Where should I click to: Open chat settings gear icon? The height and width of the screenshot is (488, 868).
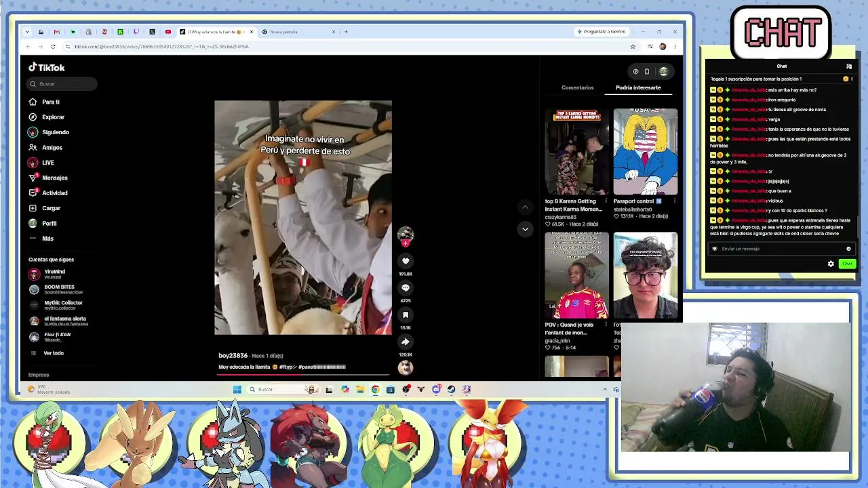pyautogui.click(x=831, y=264)
